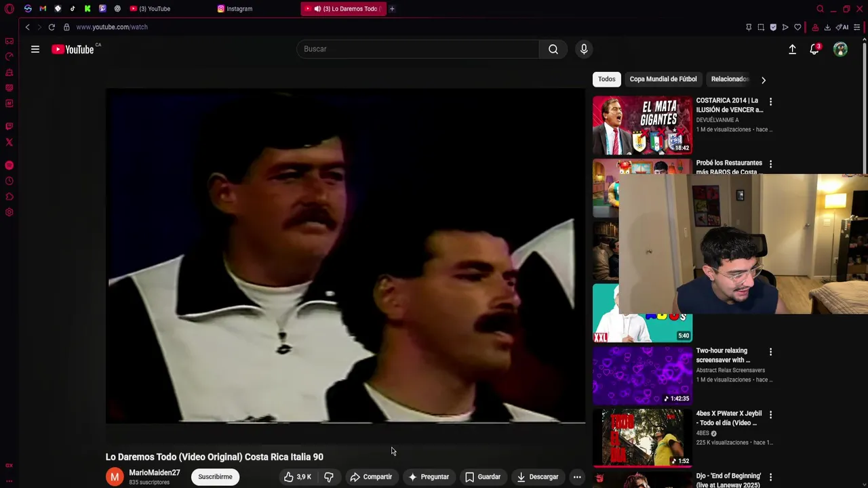This screenshot has height=488, width=868.
Task: Open account avatar menu
Action: click(x=840, y=49)
